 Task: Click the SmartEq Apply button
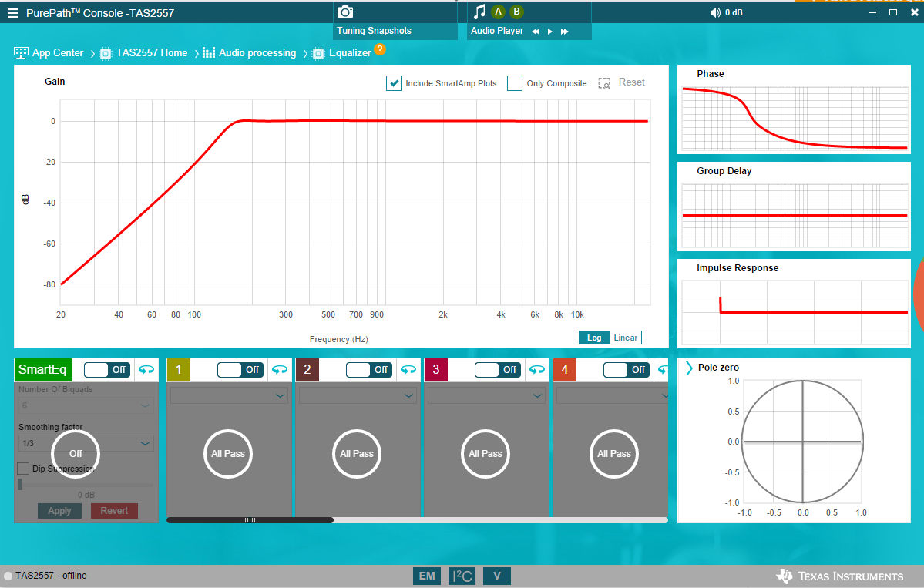59,511
